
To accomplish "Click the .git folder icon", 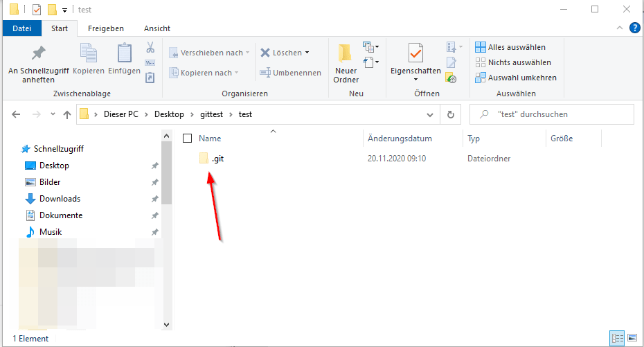I will [x=204, y=158].
